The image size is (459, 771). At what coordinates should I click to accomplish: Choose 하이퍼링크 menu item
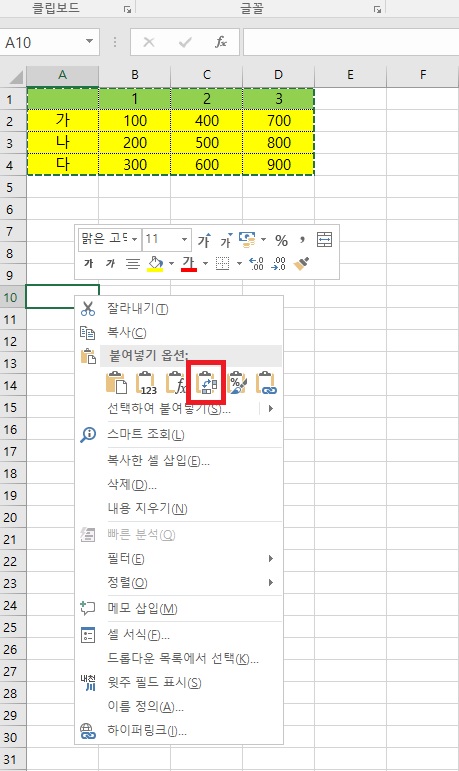pyautogui.click(x=179, y=731)
